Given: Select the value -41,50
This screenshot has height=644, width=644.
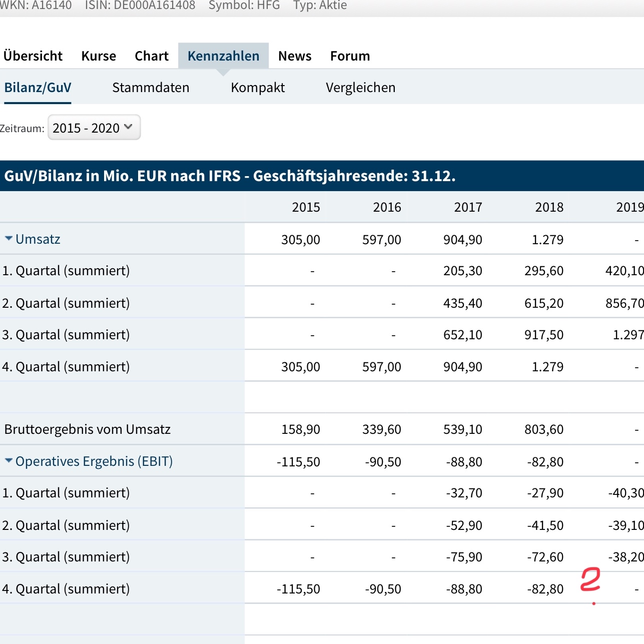Looking at the screenshot, I should (x=545, y=525).
